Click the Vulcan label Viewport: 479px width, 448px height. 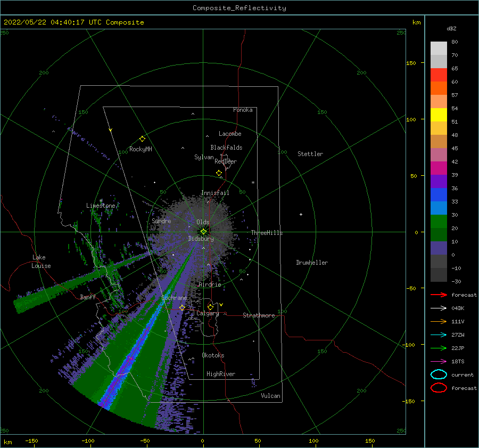click(x=271, y=396)
